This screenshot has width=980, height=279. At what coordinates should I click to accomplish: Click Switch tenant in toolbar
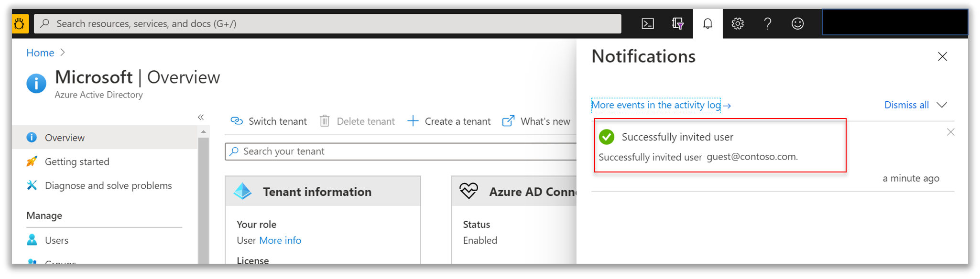pos(269,121)
